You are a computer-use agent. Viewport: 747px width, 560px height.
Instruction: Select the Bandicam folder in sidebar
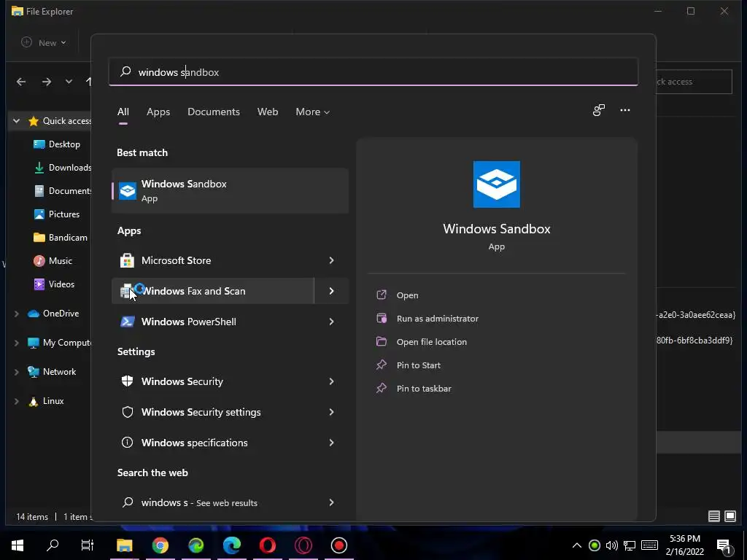tap(61, 238)
